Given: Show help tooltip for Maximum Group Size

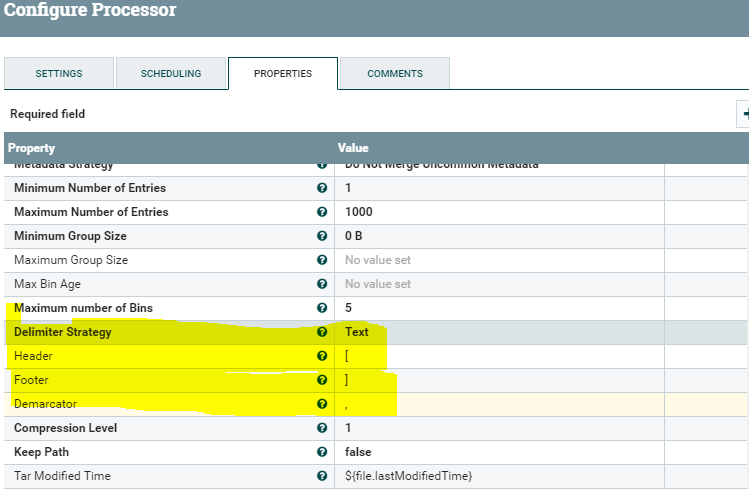Looking at the screenshot, I should (322, 260).
